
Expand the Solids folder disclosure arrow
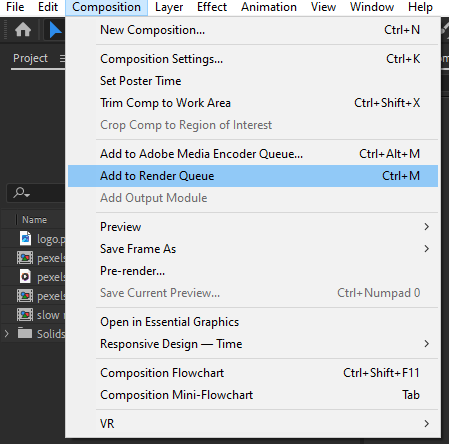coord(6,333)
